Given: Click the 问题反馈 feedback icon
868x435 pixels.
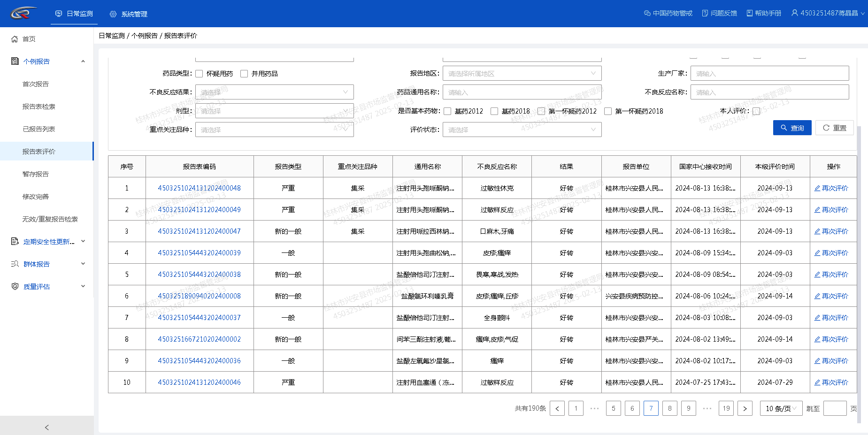Looking at the screenshot, I should (705, 14).
